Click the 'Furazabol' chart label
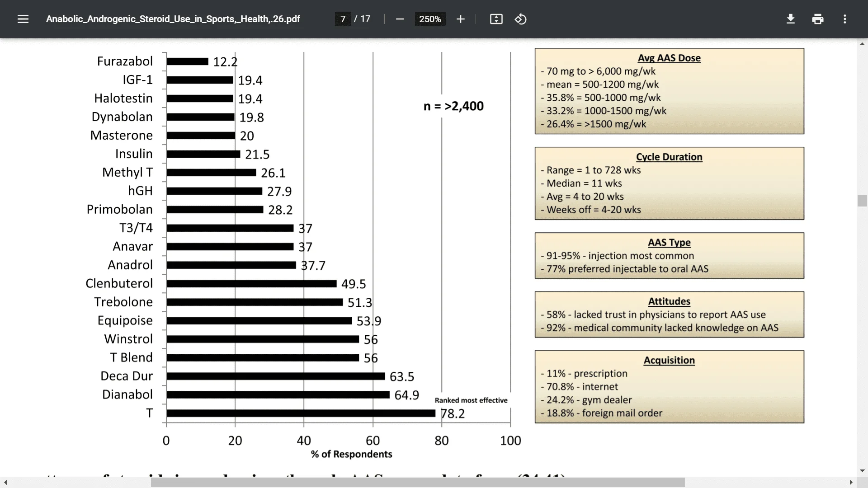The height and width of the screenshot is (488, 868). (x=125, y=61)
